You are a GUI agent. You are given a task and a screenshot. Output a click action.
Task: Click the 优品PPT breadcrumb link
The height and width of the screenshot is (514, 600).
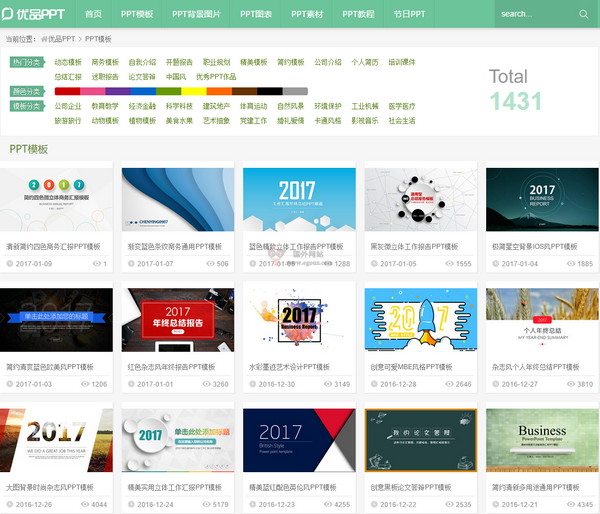[x=61, y=39]
